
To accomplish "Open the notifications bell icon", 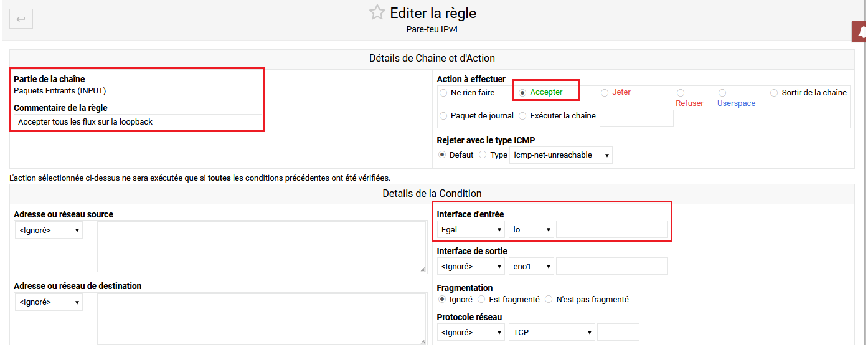I will coord(861,32).
